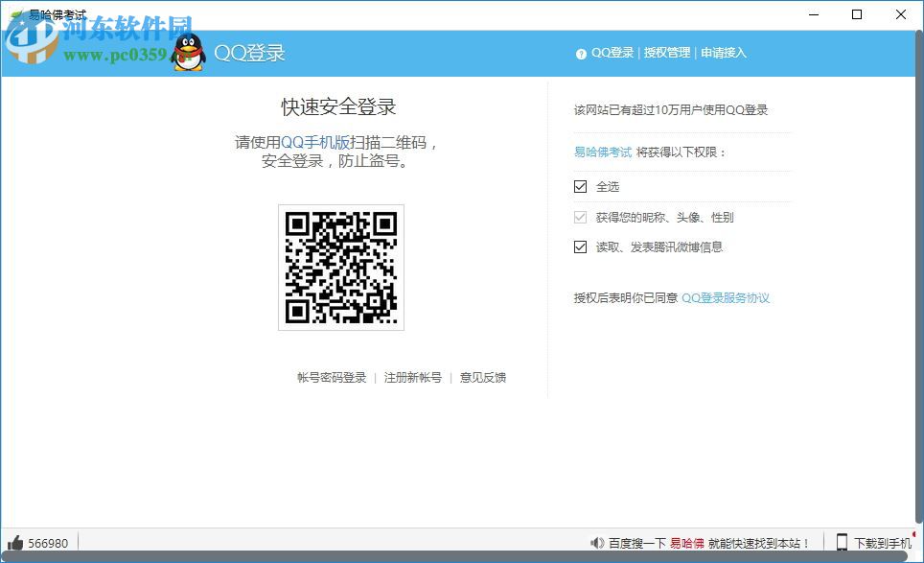Switch to the 申请接入 tab

point(722,53)
